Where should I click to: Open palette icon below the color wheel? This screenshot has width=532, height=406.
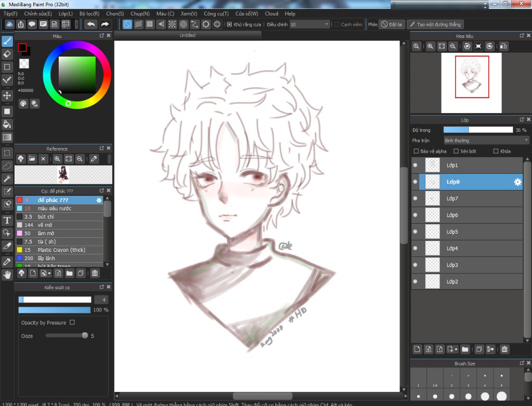23,104
